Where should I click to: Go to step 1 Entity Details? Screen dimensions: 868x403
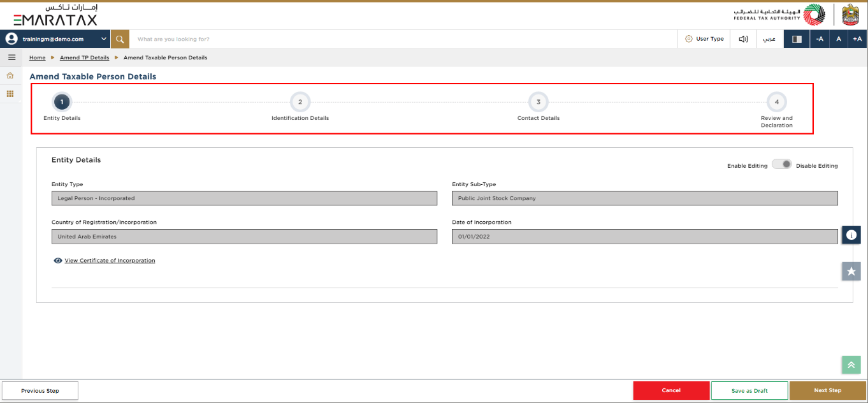62,101
